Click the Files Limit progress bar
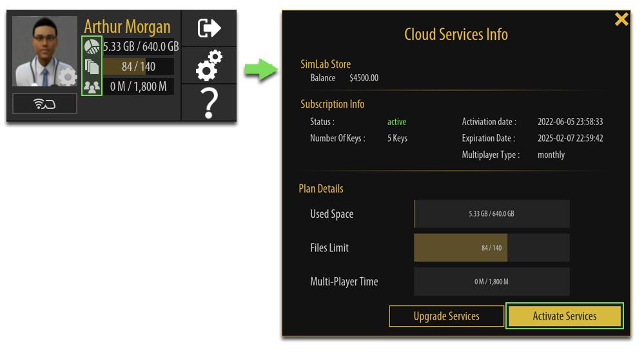Viewport: 644px width, 357px height. tap(492, 248)
